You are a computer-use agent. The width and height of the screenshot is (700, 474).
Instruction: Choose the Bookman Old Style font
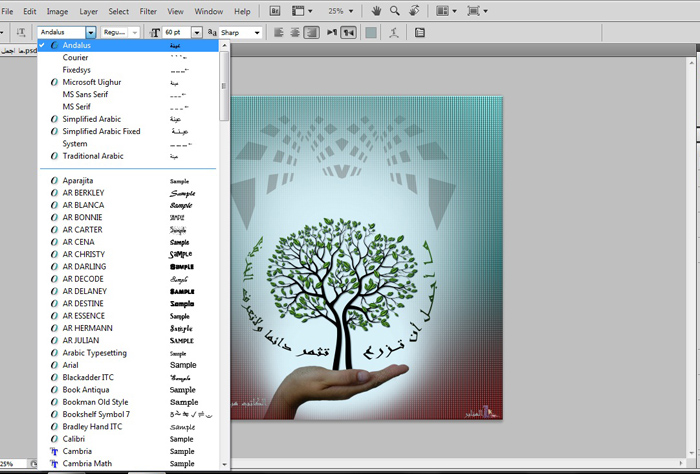point(128,402)
